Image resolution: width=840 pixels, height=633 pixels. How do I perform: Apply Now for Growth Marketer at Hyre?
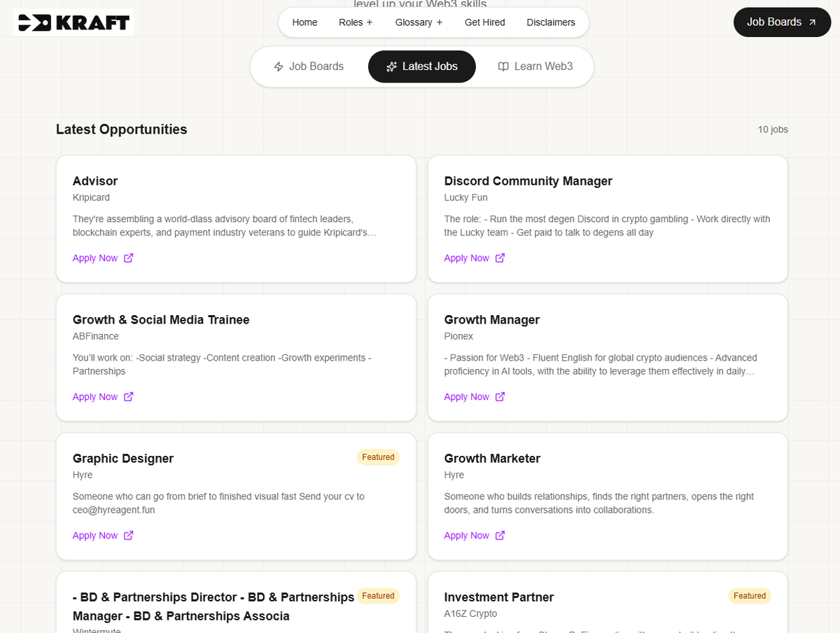[x=474, y=535]
